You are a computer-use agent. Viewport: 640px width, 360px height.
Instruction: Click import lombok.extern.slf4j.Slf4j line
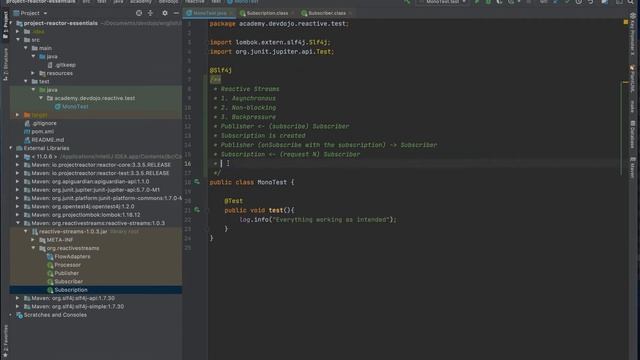pos(270,42)
